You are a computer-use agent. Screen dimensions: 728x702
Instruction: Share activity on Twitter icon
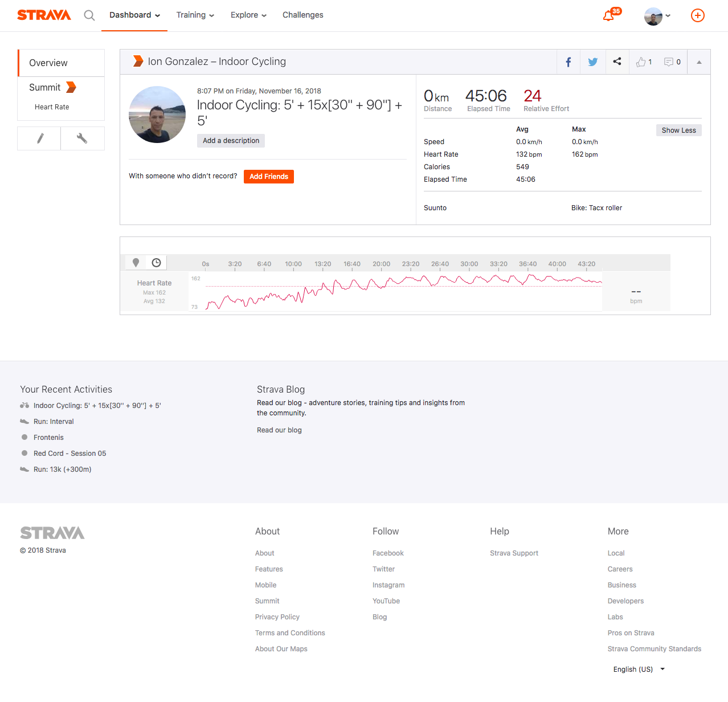[x=593, y=62]
